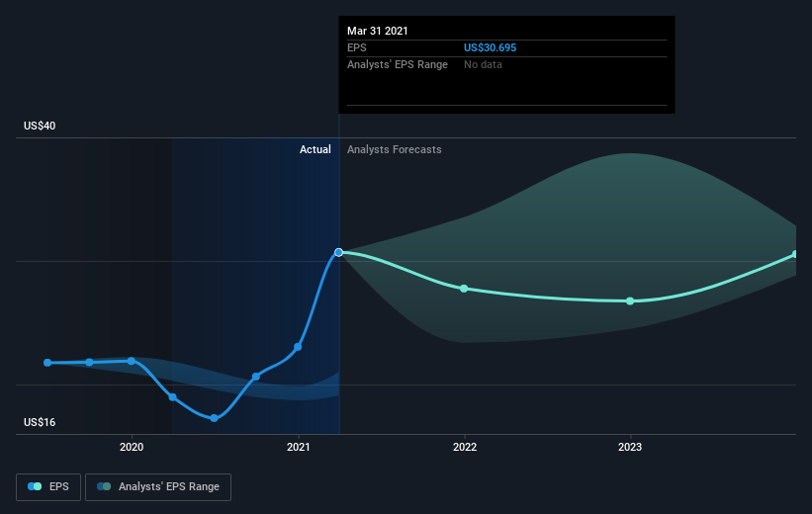Click the Analysts' EPS Range legend swatch
812x514 pixels.
(x=104, y=486)
